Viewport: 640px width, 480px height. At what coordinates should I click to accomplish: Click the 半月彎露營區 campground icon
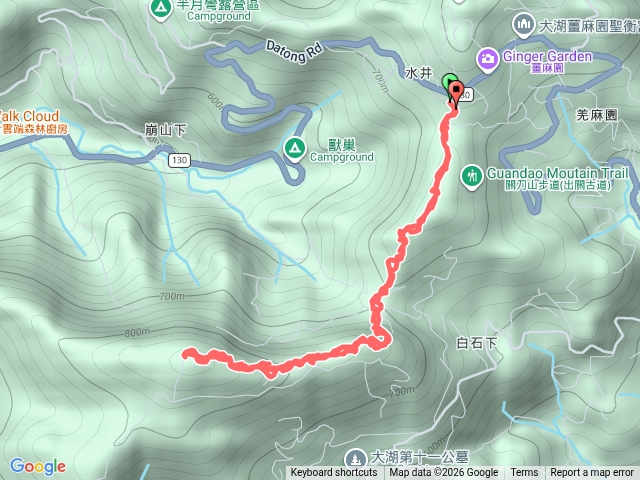click(160, 8)
